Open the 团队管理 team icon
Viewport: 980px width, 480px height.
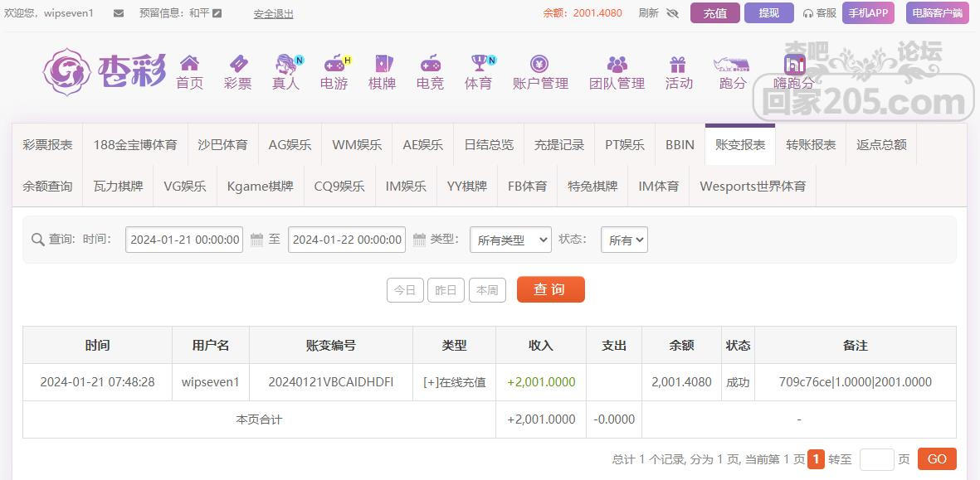(617, 64)
